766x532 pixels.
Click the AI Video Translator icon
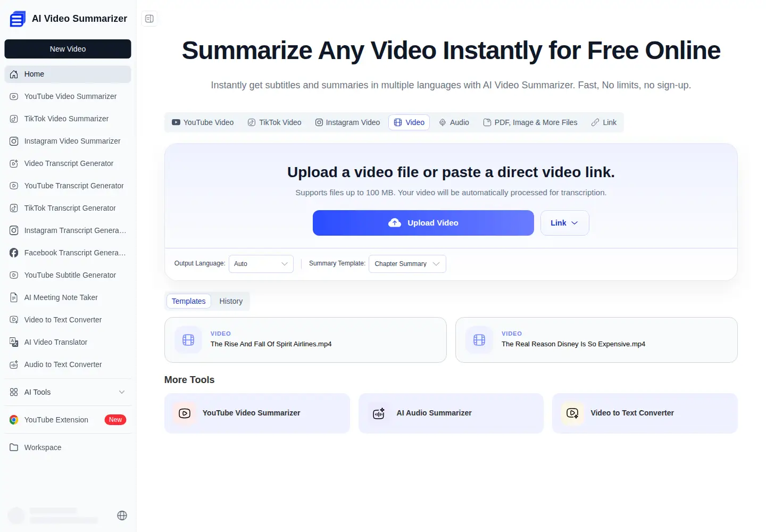tap(14, 342)
